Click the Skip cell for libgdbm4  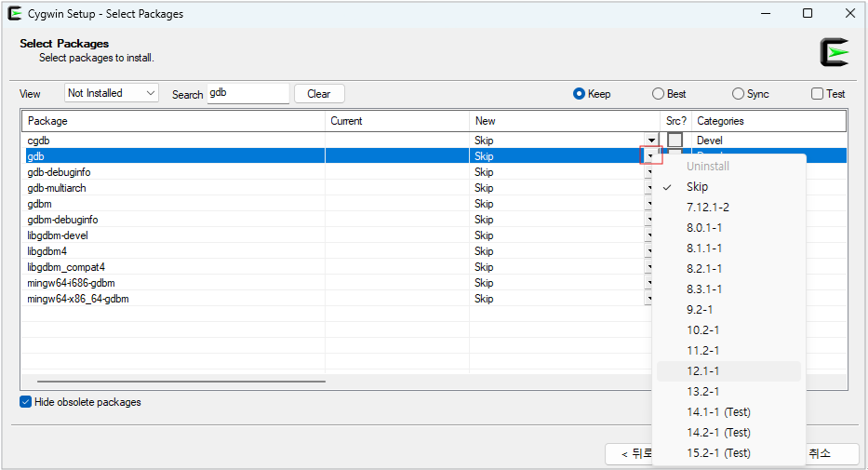[484, 251]
